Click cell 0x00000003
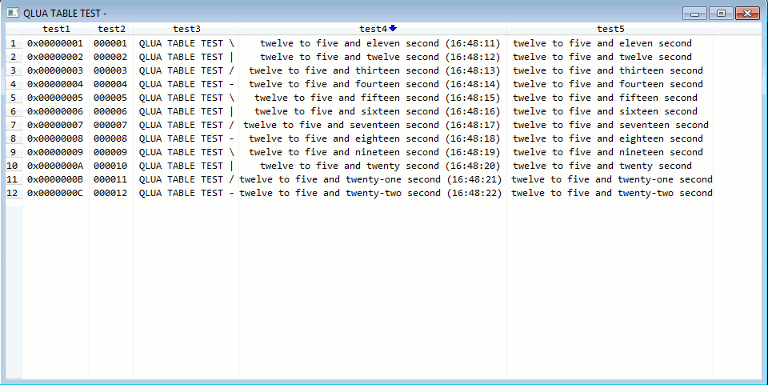The height and width of the screenshot is (385, 768). [x=56, y=71]
